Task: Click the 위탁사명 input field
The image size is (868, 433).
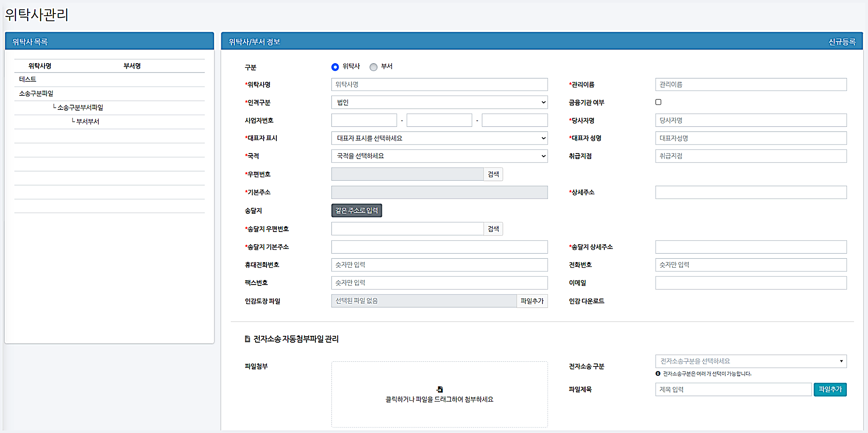Action: point(439,84)
